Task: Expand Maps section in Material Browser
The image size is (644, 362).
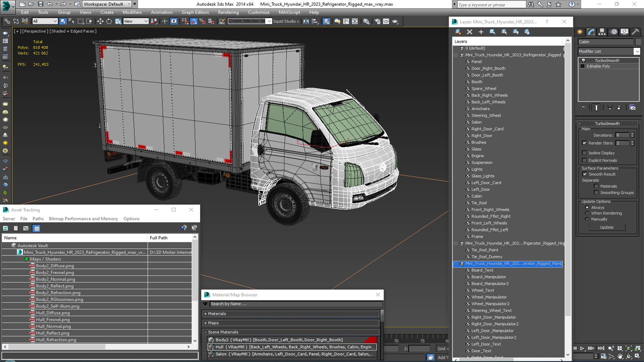Action: [x=291, y=323]
